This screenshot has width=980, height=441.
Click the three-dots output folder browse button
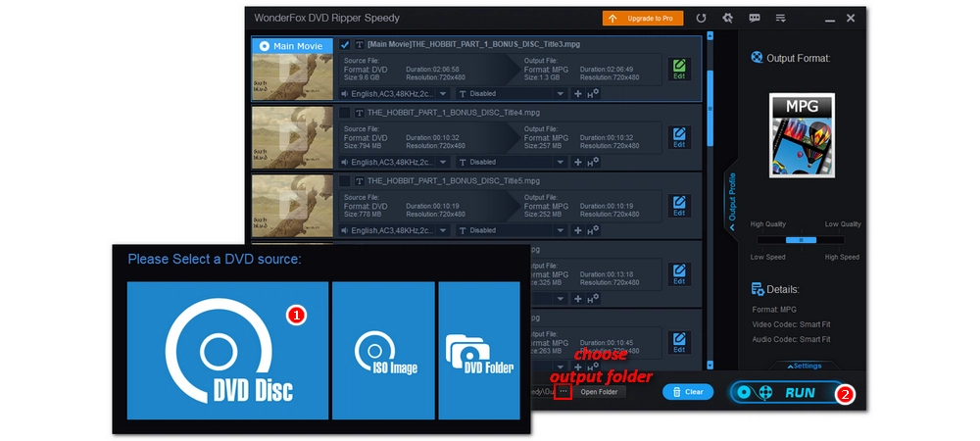click(x=563, y=392)
